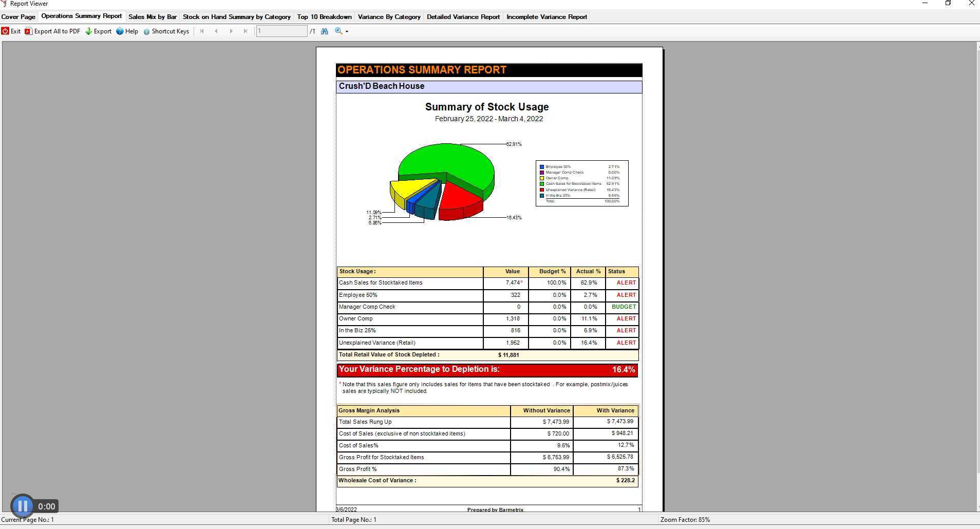980x529 pixels.
Task: Expand the zoom dropdown arrow
Action: coord(347,32)
